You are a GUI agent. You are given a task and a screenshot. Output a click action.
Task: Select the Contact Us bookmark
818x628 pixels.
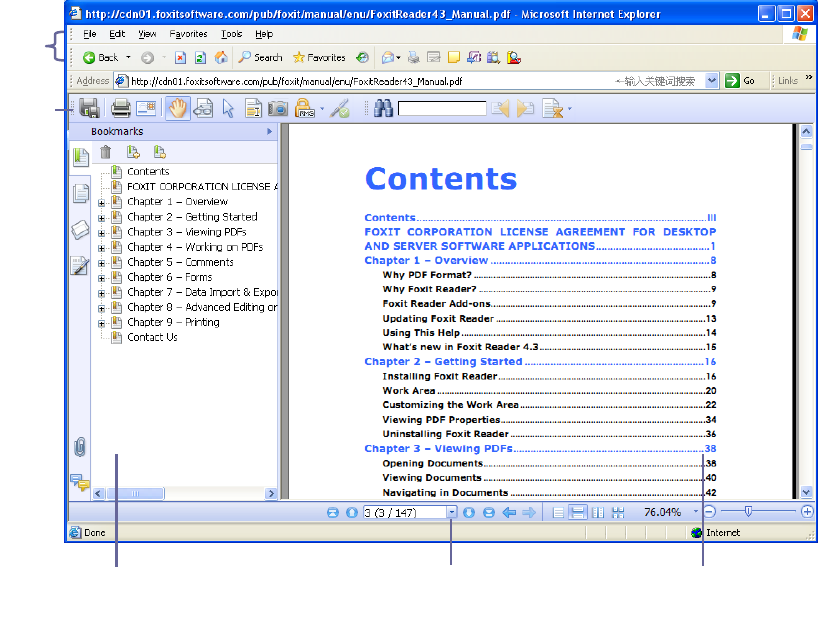(152, 337)
